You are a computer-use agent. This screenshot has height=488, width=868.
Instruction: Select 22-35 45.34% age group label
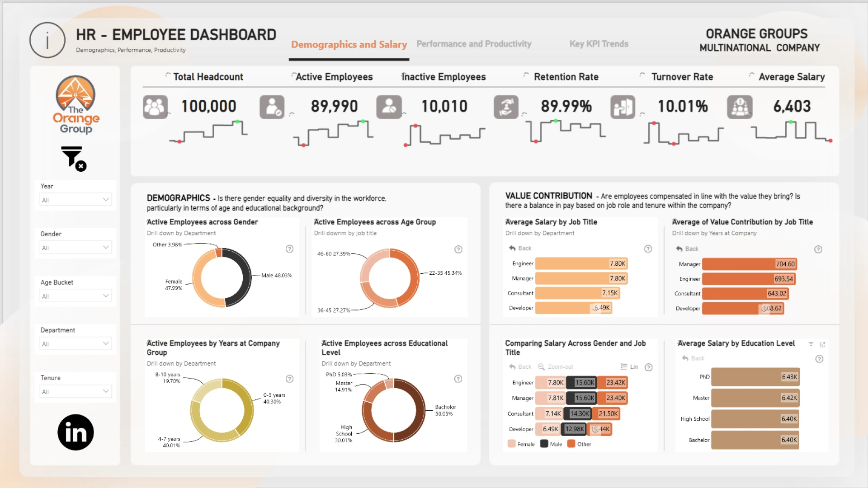pos(445,273)
